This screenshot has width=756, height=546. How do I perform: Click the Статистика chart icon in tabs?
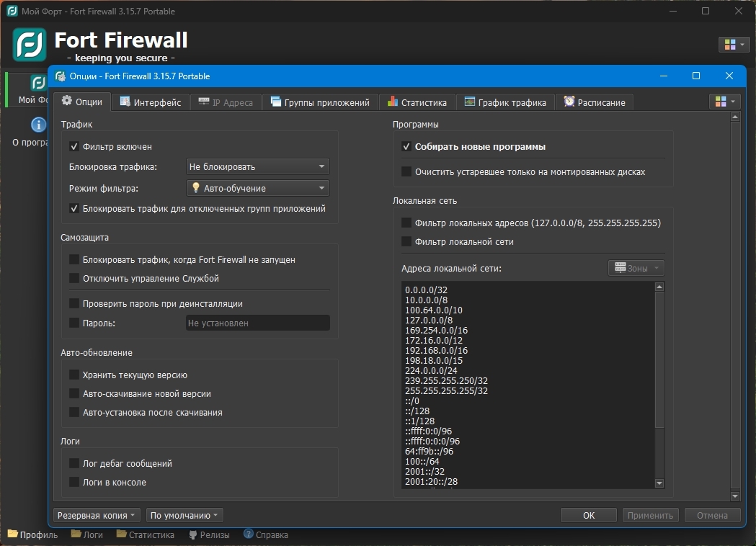(x=393, y=101)
